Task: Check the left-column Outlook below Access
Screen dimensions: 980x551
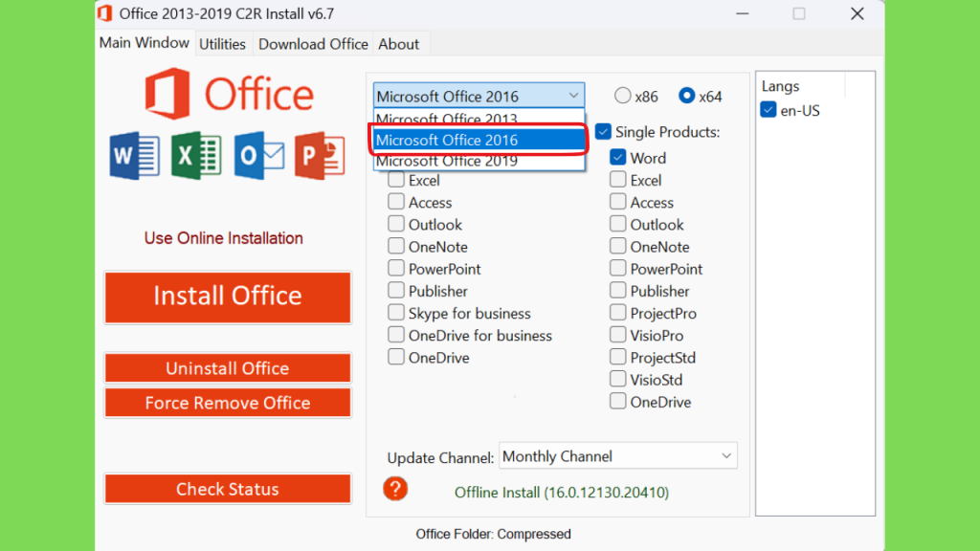Action: (x=395, y=224)
